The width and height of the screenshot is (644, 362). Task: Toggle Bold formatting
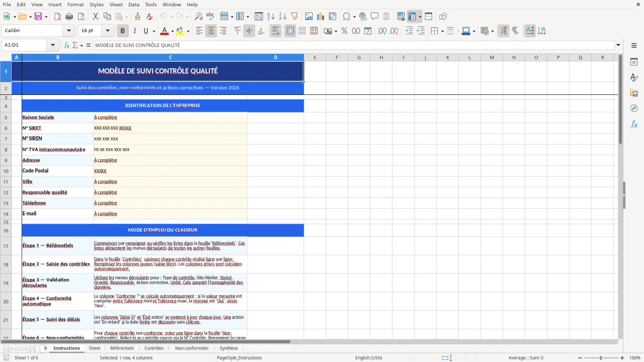tap(123, 31)
